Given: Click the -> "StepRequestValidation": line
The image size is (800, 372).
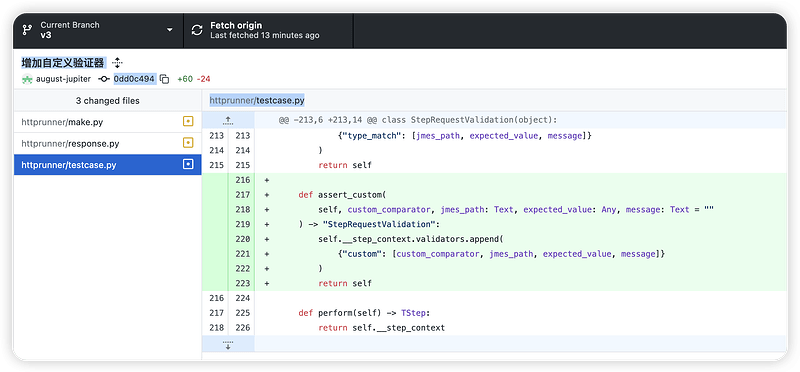Looking at the screenshot, I should pyautogui.click(x=369, y=224).
